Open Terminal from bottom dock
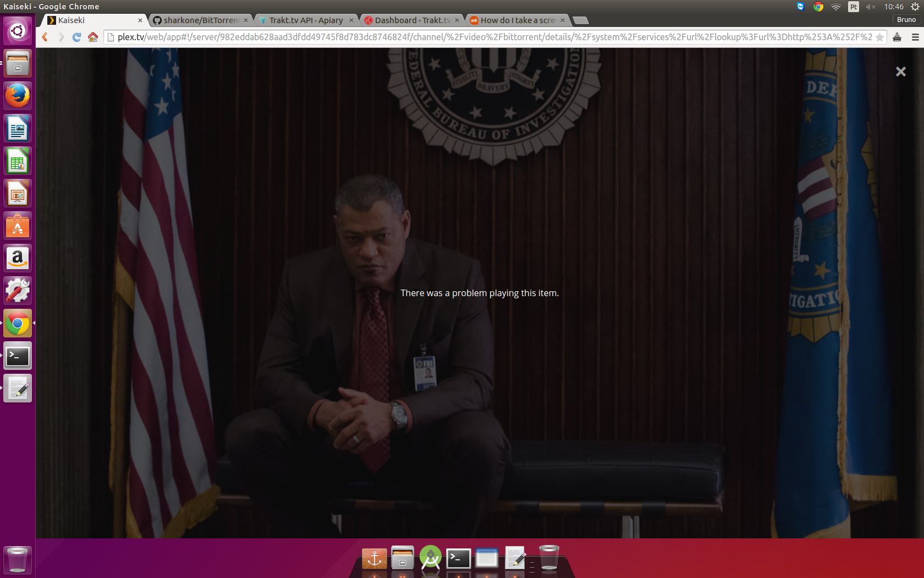Screen dimensions: 924x578 click(x=459, y=558)
